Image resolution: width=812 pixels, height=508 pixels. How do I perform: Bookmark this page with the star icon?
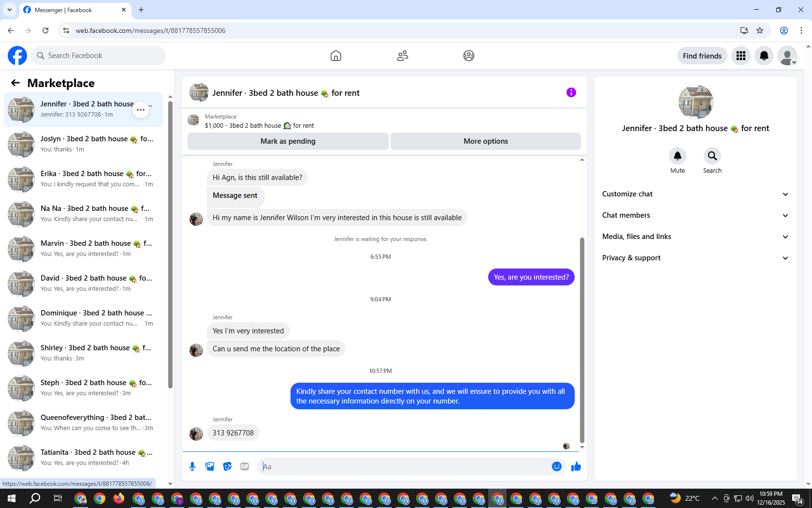pyautogui.click(x=760, y=30)
